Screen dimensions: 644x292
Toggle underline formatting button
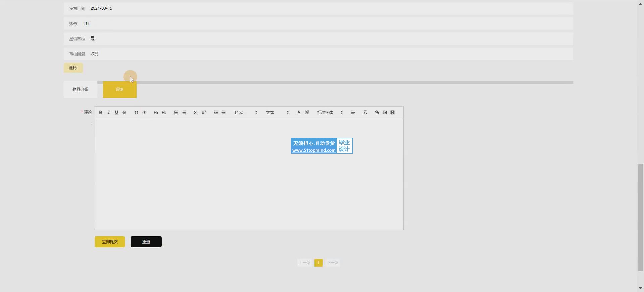[116, 113]
